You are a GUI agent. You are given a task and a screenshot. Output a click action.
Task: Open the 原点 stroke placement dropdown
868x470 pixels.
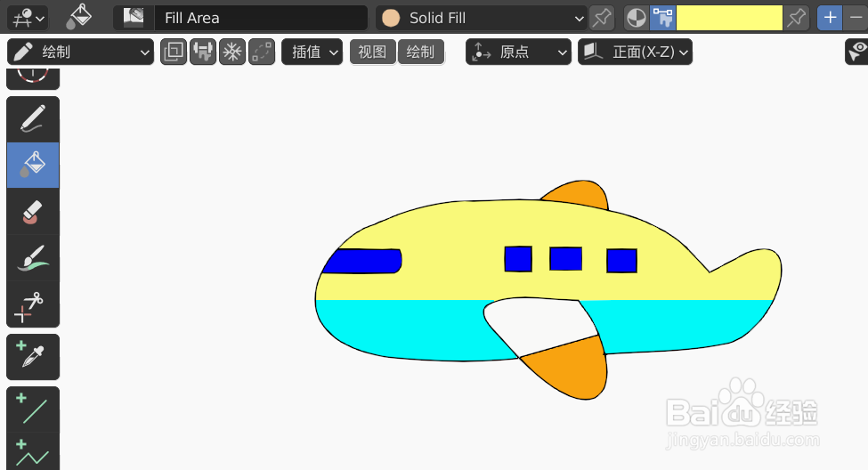518,52
